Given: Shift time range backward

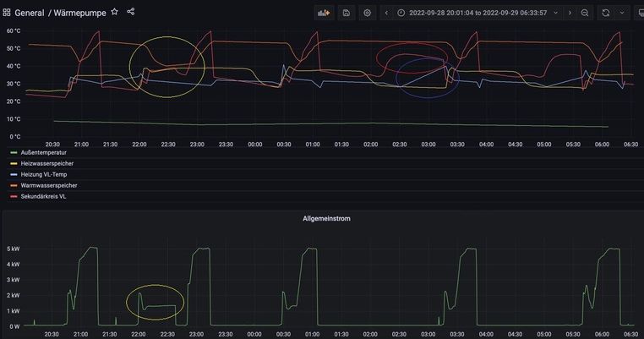Looking at the screenshot, I should (386, 13).
